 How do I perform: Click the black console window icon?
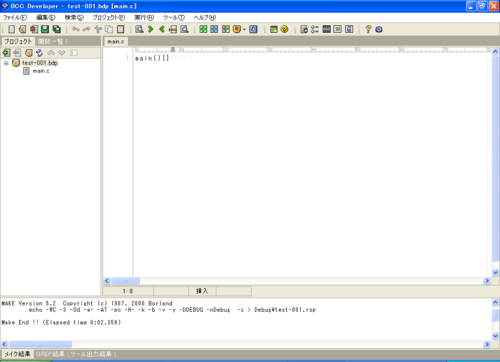coord(327,29)
